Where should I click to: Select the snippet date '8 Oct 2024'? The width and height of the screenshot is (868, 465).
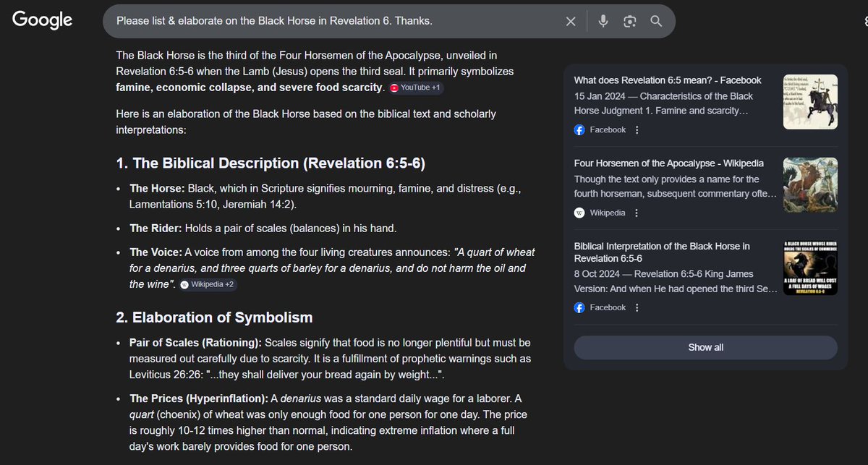click(598, 274)
